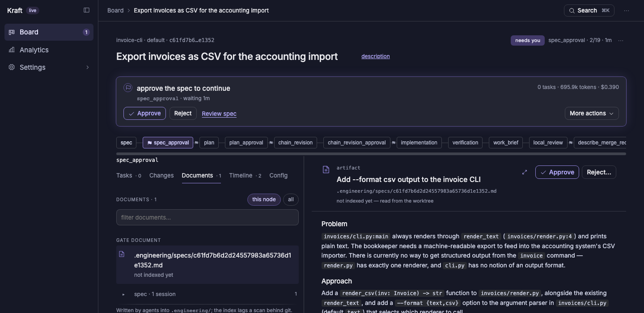Expand the artifact to full view
This screenshot has width=644, height=313.
tap(525, 172)
